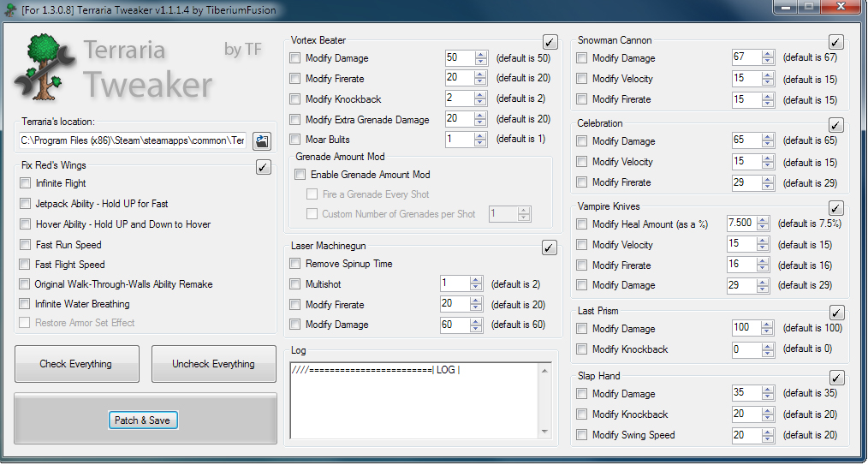The width and height of the screenshot is (868, 465).
Task: Check Celebration Modify Damage
Action: point(582,141)
